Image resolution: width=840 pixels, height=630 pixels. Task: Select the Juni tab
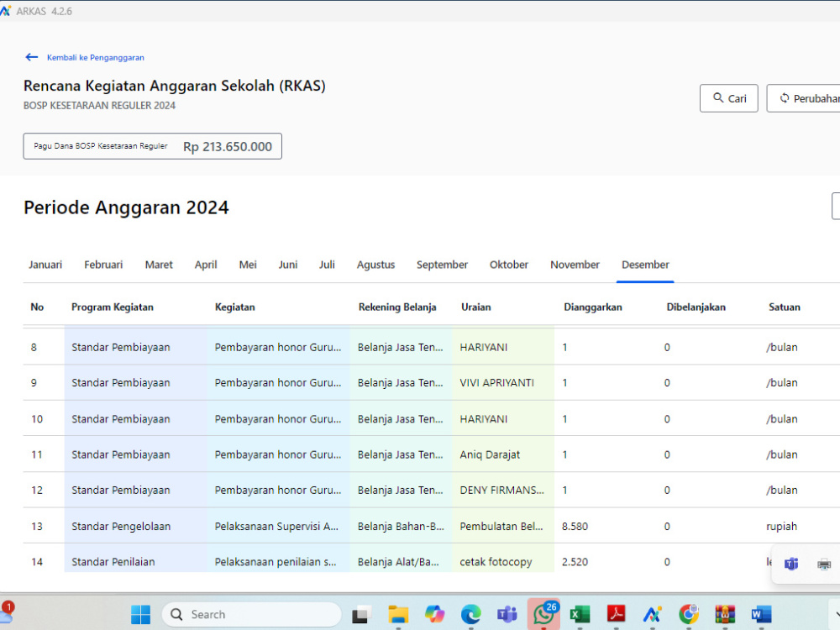point(287,265)
